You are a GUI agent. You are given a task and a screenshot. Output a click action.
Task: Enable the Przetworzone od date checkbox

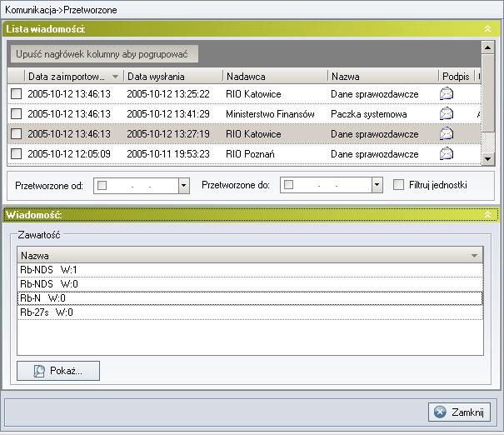102,186
